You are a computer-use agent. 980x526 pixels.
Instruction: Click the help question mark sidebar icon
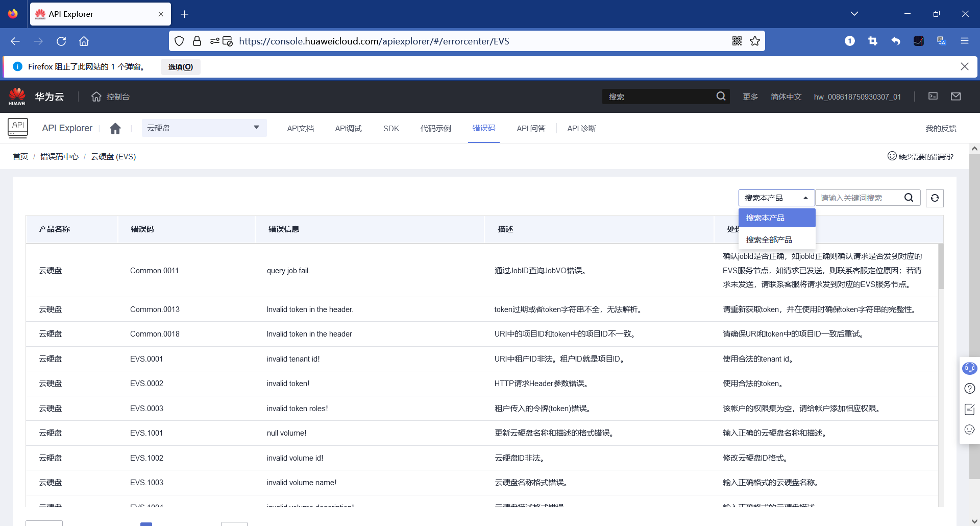coord(969,389)
